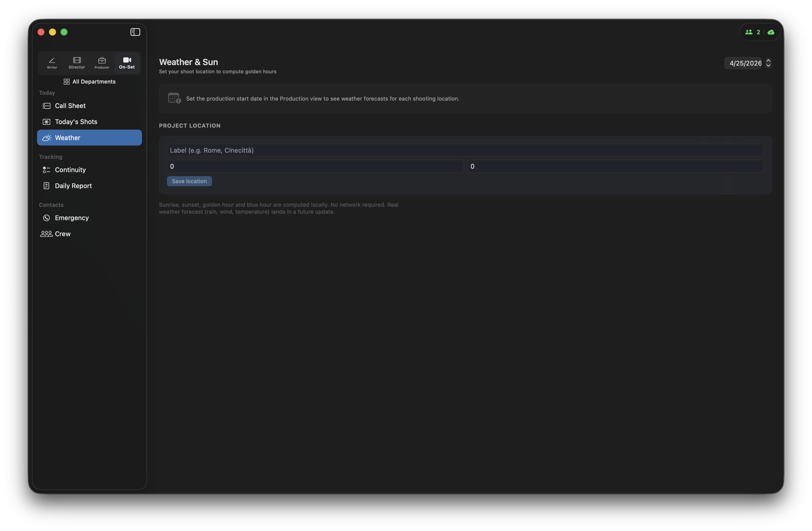The width and height of the screenshot is (812, 531).
Task: Click the Today's Shots camera icon
Action: click(46, 122)
